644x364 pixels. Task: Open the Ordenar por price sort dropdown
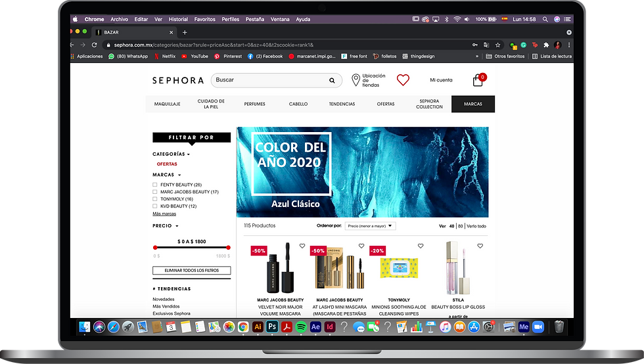[370, 226]
